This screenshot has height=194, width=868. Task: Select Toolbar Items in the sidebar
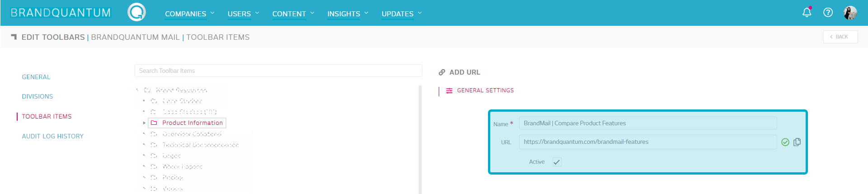pyautogui.click(x=47, y=116)
